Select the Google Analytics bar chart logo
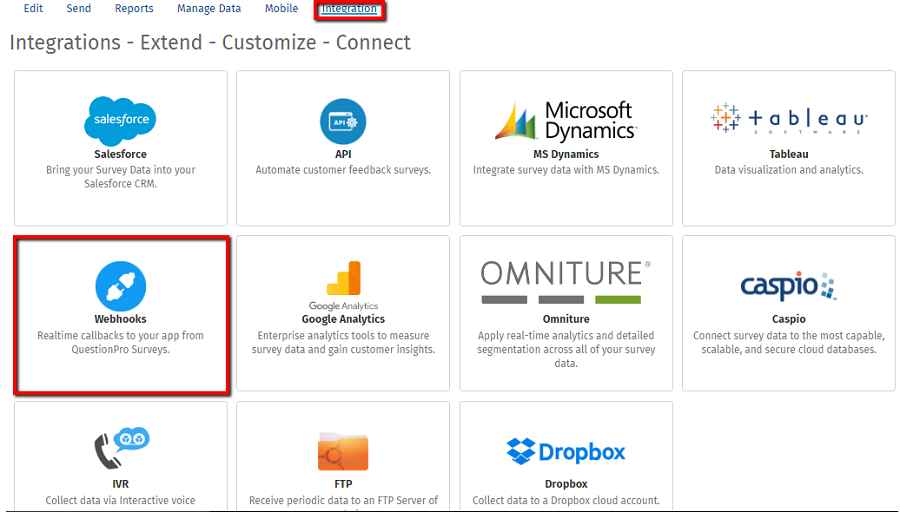900x512 pixels. tap(343, 285)
